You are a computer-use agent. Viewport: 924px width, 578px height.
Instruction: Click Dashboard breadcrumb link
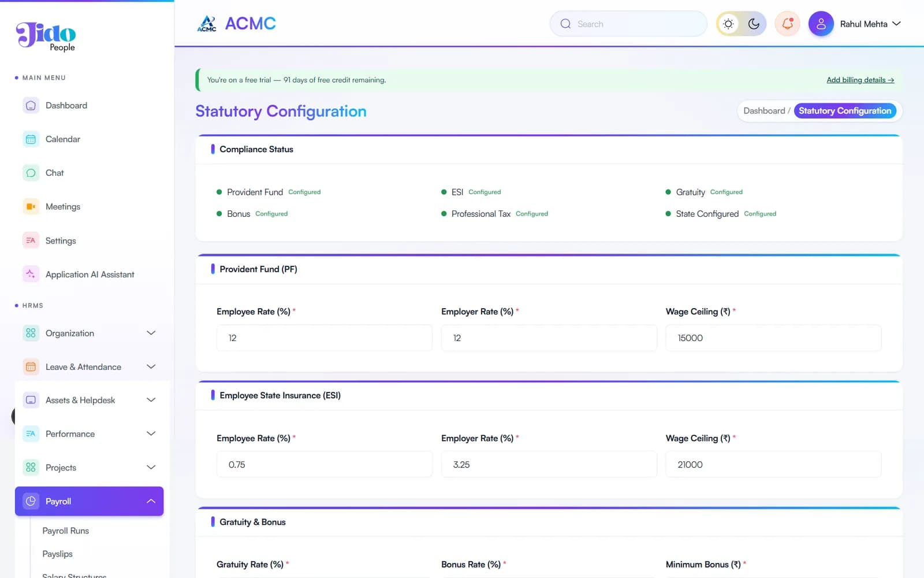click(764, 111)
